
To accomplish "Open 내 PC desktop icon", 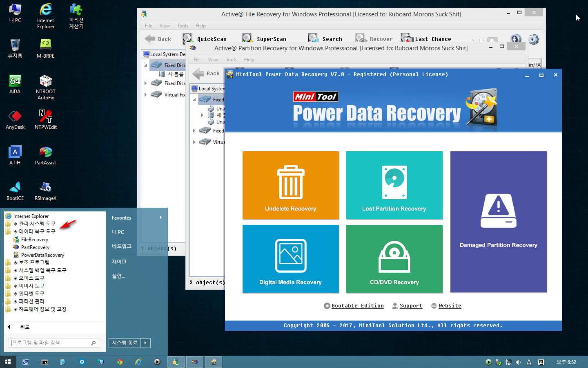I will coord(15,13).
